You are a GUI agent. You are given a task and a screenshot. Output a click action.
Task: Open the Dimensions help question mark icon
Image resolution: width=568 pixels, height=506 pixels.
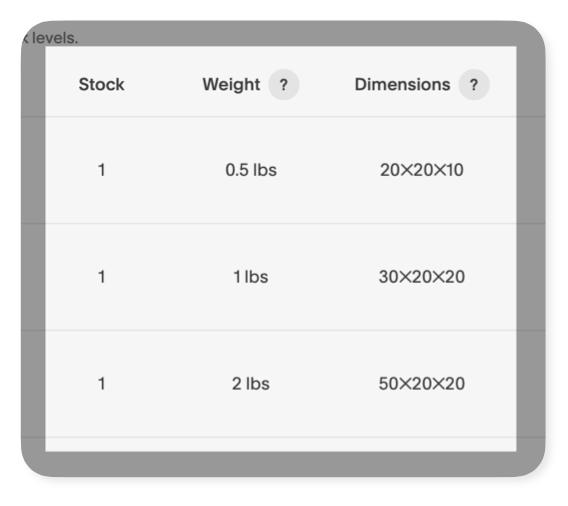click(474, 85)
